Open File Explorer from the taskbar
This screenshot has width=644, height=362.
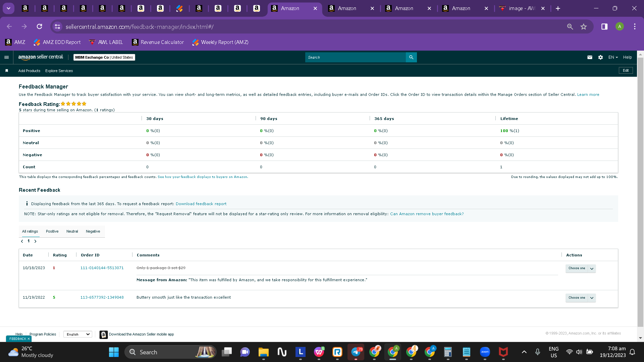[x=264, y=352]
